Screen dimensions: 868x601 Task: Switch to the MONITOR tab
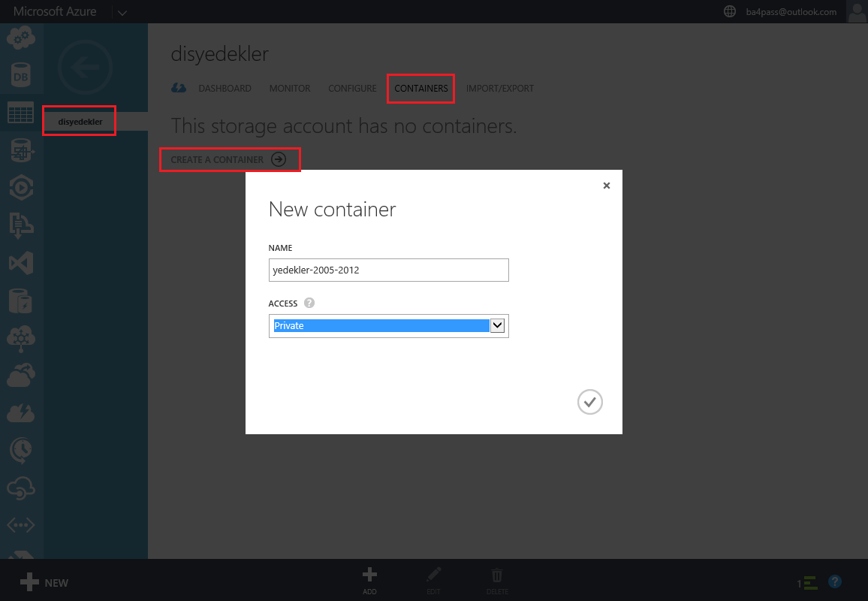[290, 89]
